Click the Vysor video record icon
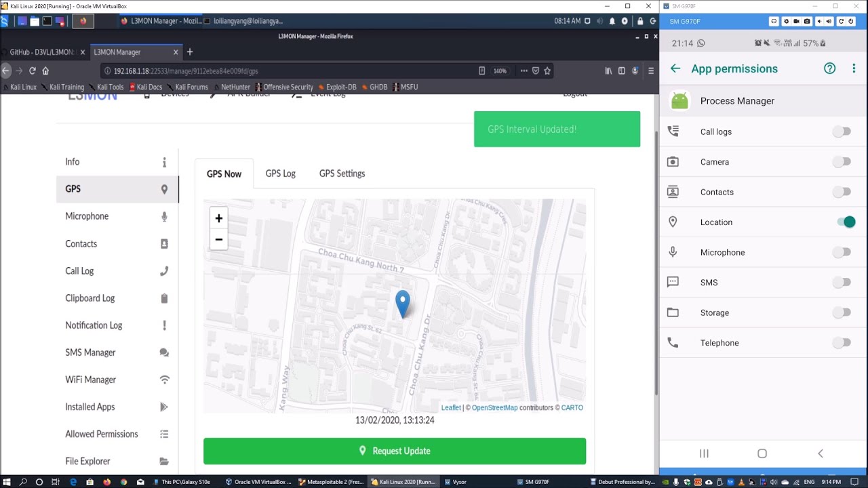The height and width of the screenshot is (488, 868). [796, 21]
